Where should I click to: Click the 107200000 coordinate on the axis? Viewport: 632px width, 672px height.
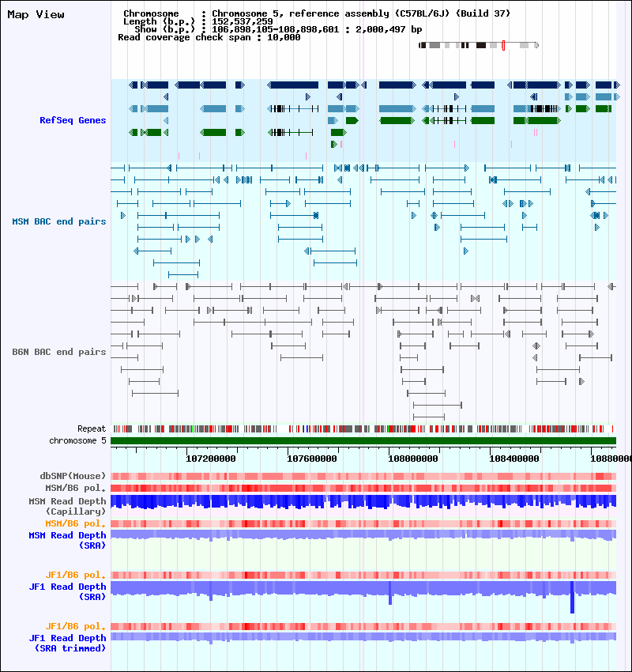point(211,459)
